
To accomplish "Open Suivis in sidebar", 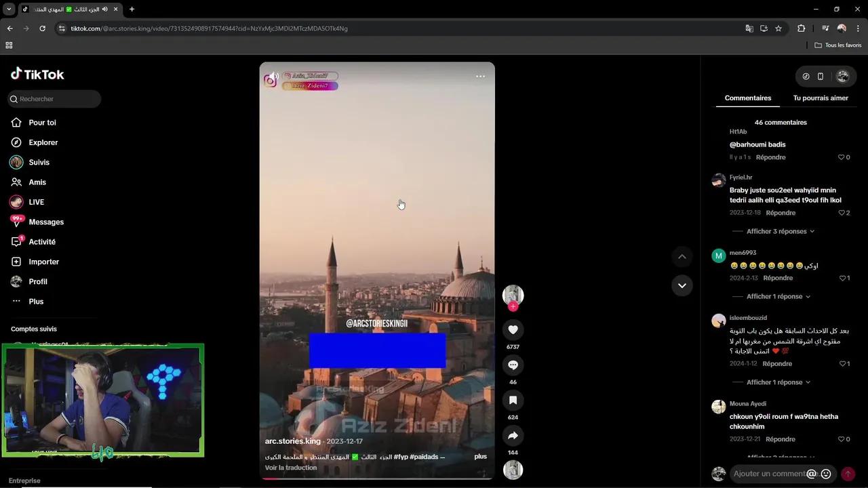I will tap(31, 162).
